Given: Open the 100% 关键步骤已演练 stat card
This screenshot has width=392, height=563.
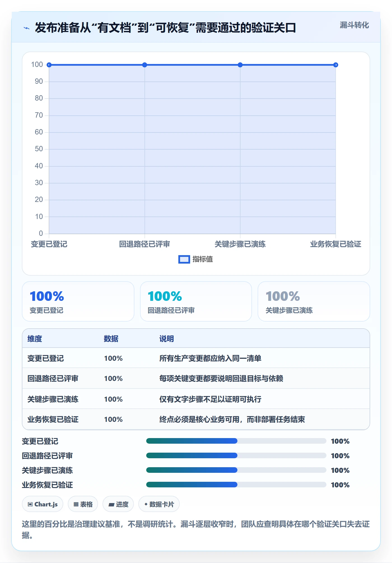Looking at the screenshot, I should point(314,301).
